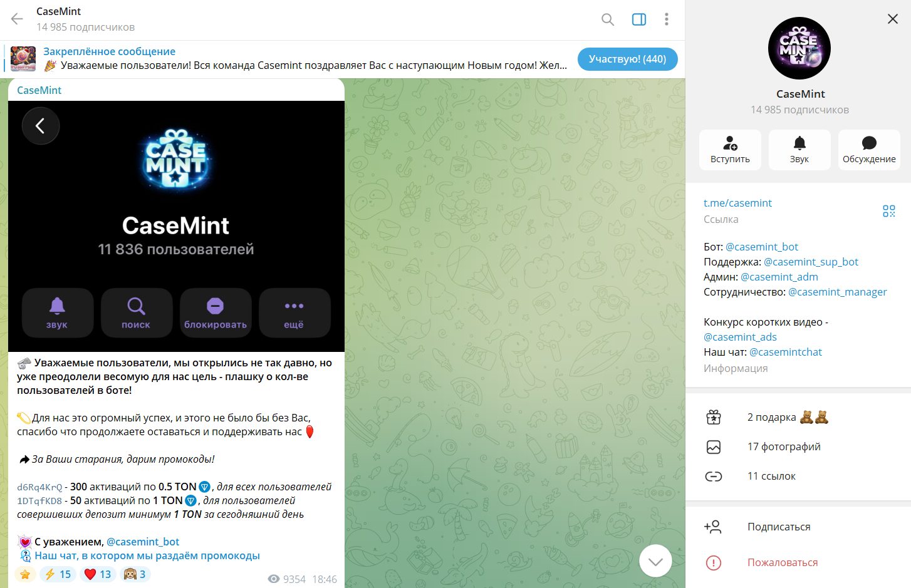Click the gift box icon in info panel
This screenshot has height=588, width=911.
(714, 417)
